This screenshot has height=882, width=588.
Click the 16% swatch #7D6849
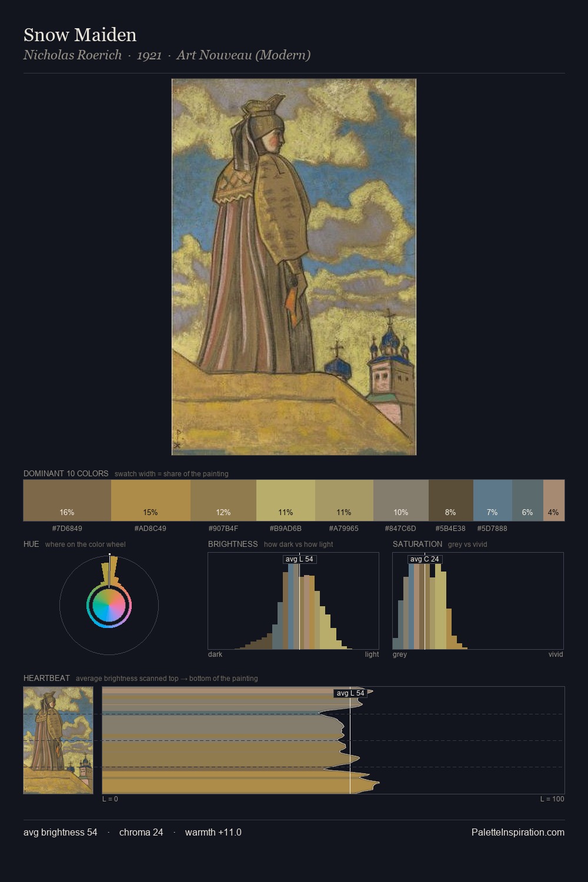pyautogui.click(x=67, y=500)
